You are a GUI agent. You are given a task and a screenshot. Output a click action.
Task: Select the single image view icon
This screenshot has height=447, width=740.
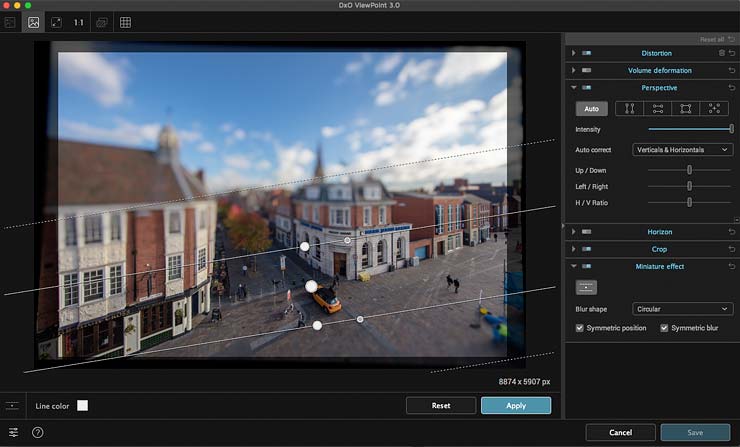pyautogui.click(x=34, y=22)
